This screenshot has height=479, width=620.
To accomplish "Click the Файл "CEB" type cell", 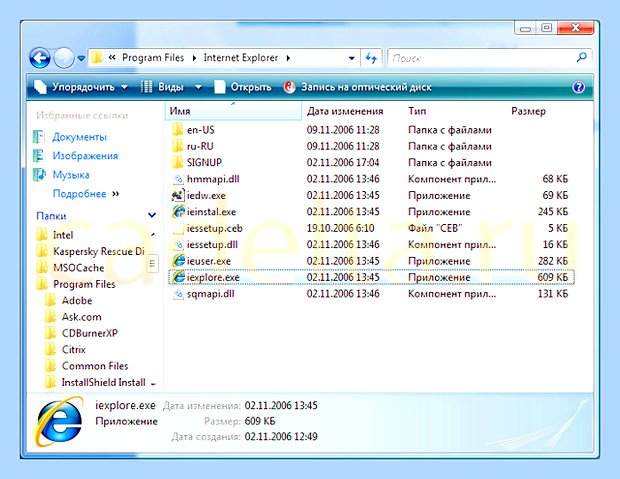I will pos(435,228).
